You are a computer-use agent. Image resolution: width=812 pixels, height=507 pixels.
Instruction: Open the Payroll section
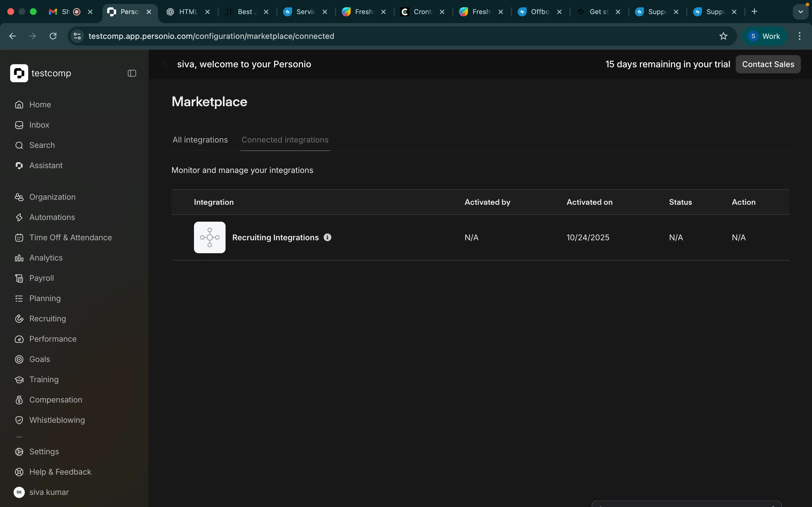(x=41, y=278)
